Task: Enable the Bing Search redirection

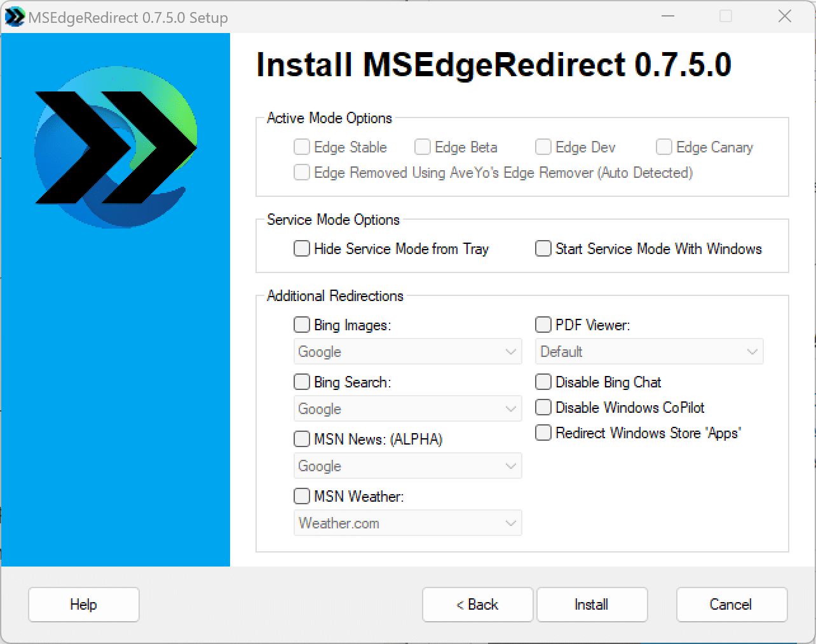Action: pos(301,382)
